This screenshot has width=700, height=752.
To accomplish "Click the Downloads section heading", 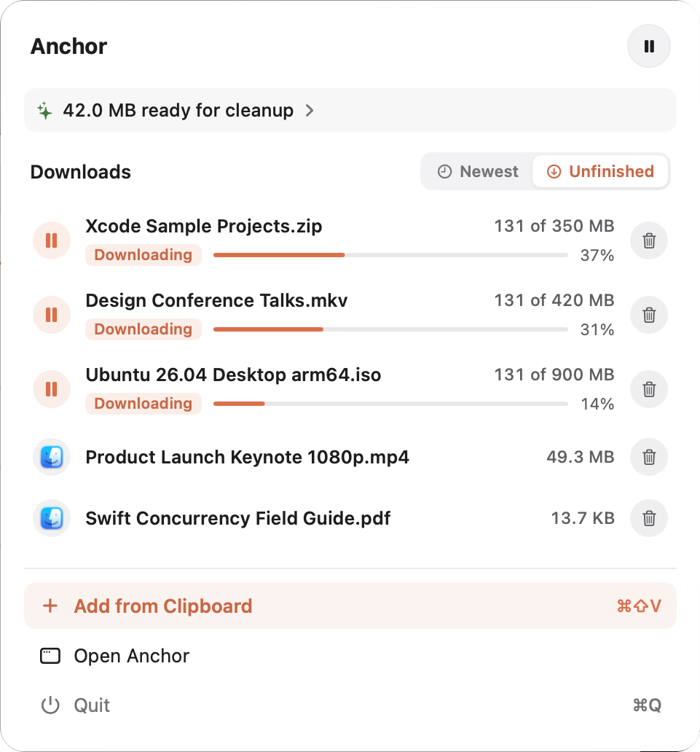I will point(81,172).
